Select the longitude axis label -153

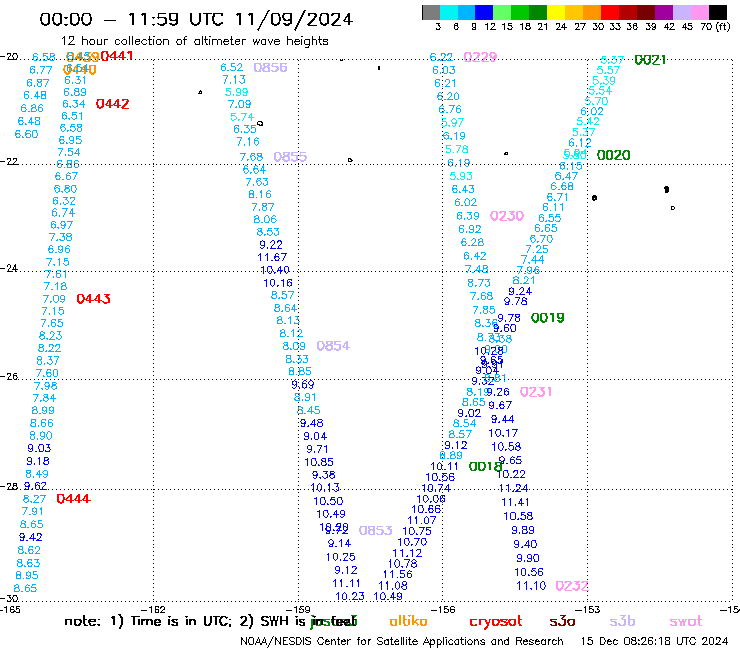pyautogui.click(x=588, y=609)
